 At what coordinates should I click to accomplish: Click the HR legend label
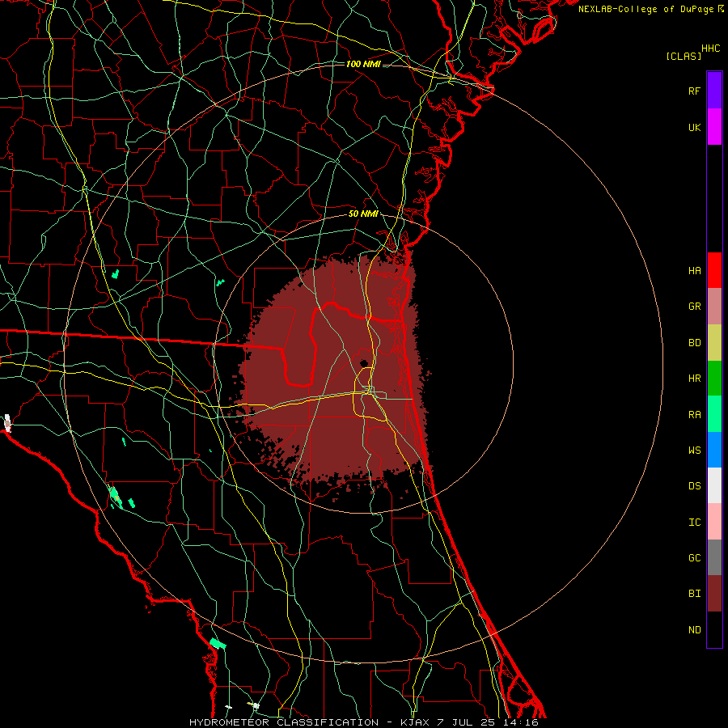pos(694,379)
